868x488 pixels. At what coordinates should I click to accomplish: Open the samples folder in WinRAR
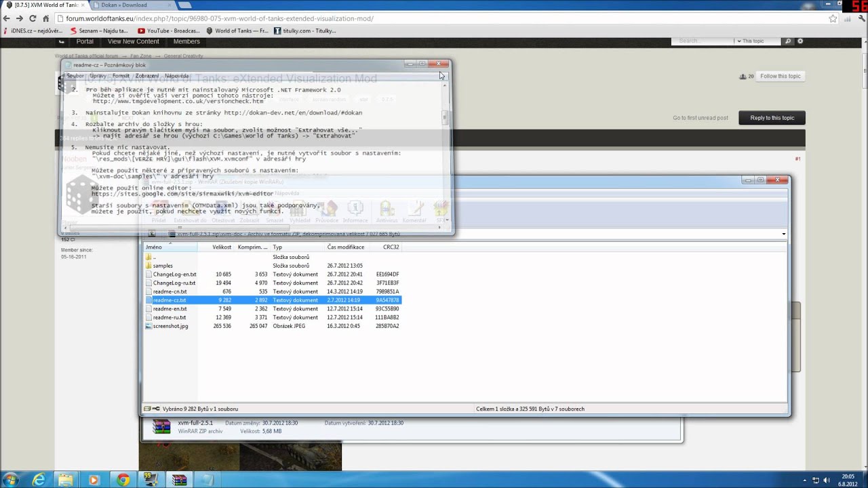[163, 266]
